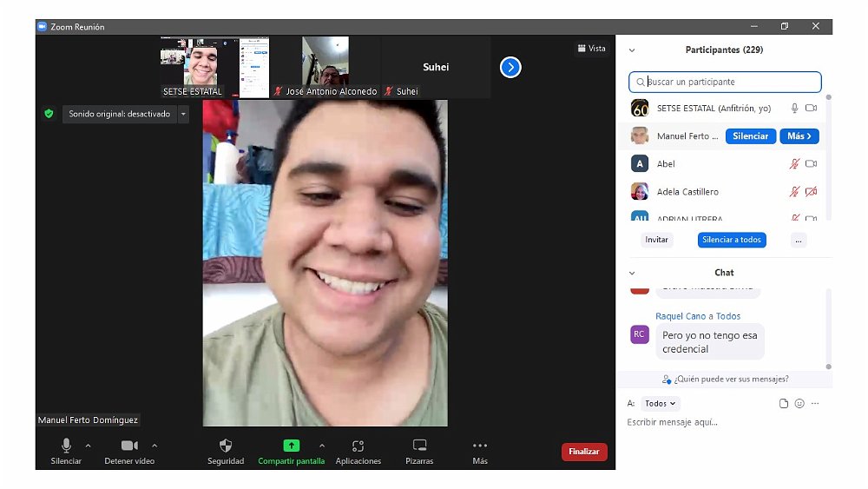Screen dimensions: 868x489
Task: Click the green encryption shield icon
Action: (49, 114)
